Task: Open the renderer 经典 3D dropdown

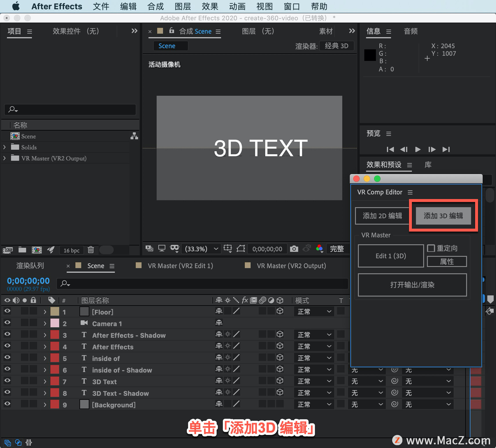Action: click(x=336, y=46)
